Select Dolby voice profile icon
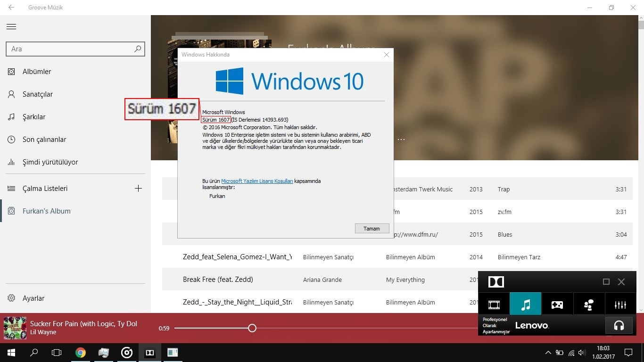 (589, 305)
